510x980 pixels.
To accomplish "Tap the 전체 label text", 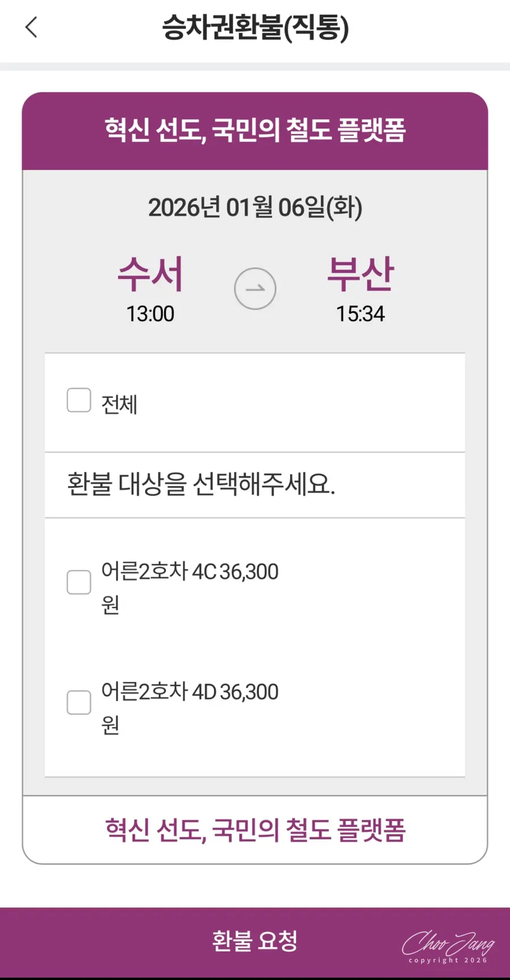I will (x=120, y=404).
